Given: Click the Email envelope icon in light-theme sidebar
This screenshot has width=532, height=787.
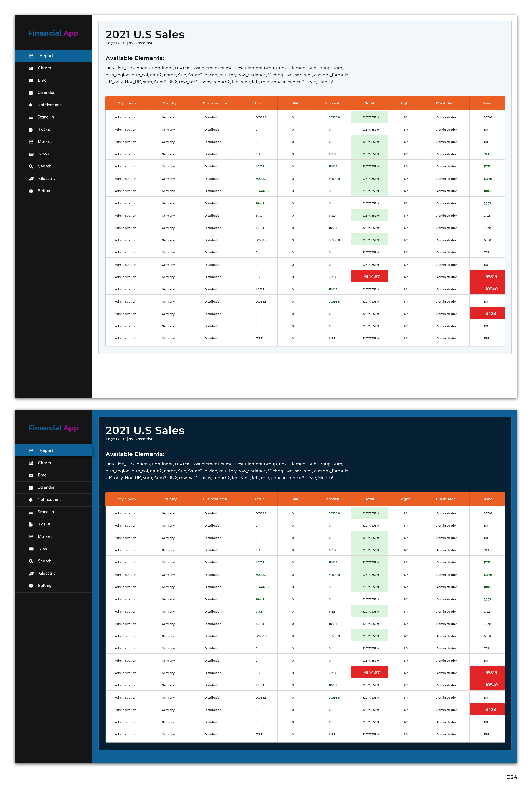Looking at the screenshot, I should click(31, 80).
